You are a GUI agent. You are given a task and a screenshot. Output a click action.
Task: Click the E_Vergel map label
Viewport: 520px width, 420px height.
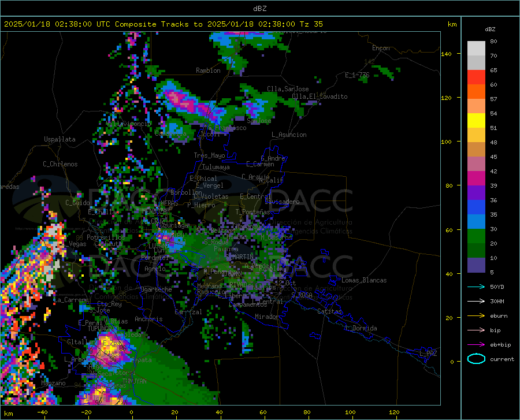tap(210, 185)
